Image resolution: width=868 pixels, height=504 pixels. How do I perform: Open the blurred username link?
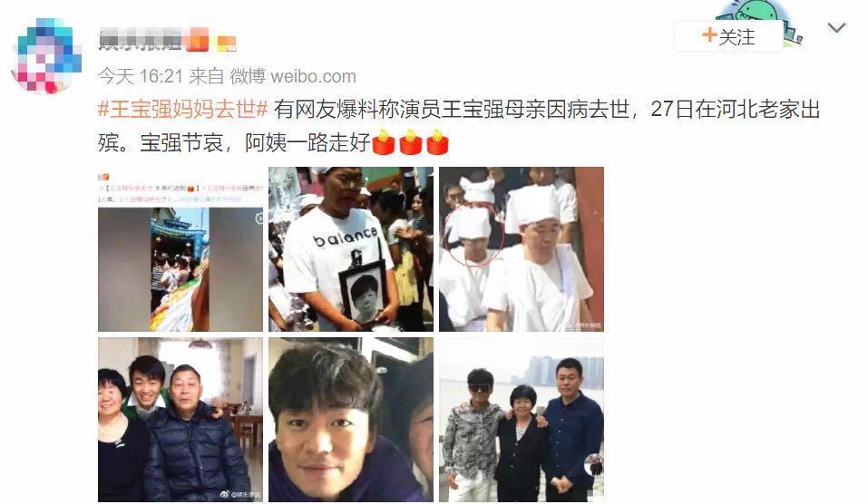[x=140, y=39]
